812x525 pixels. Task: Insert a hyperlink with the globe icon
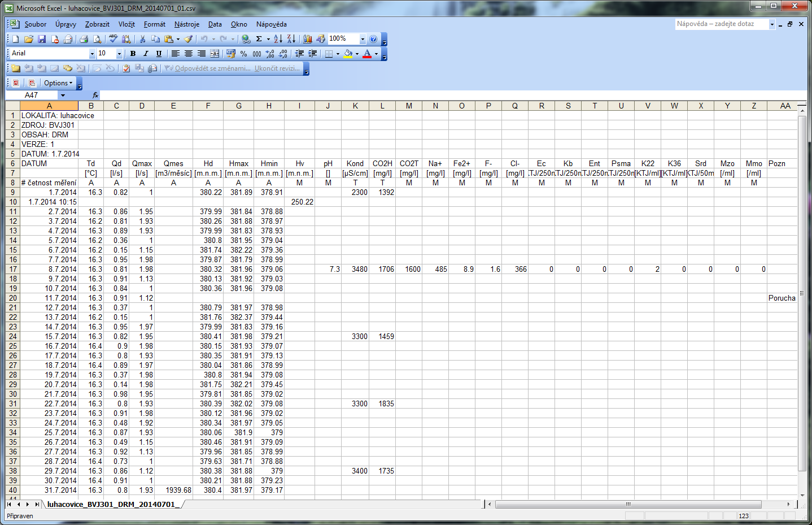pos(246,39)
